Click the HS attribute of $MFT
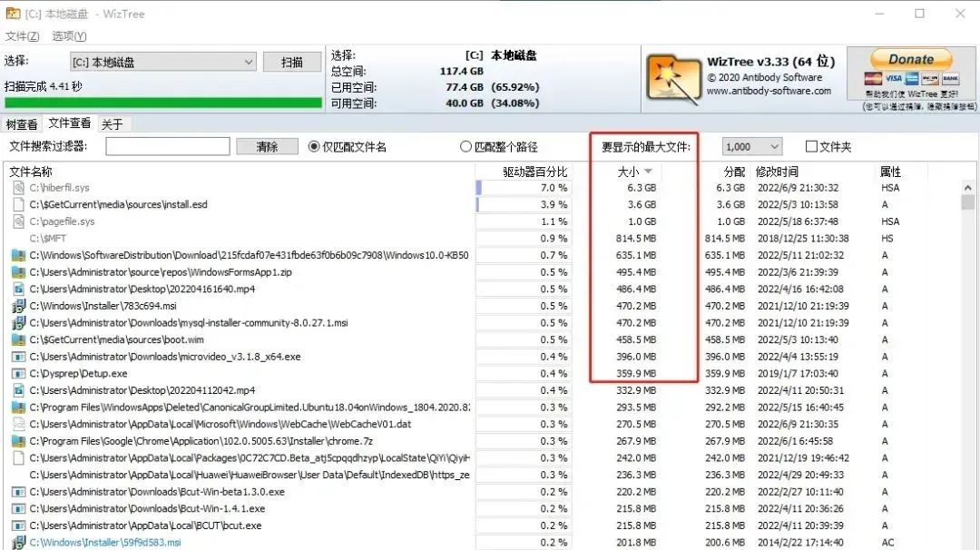 887,238
